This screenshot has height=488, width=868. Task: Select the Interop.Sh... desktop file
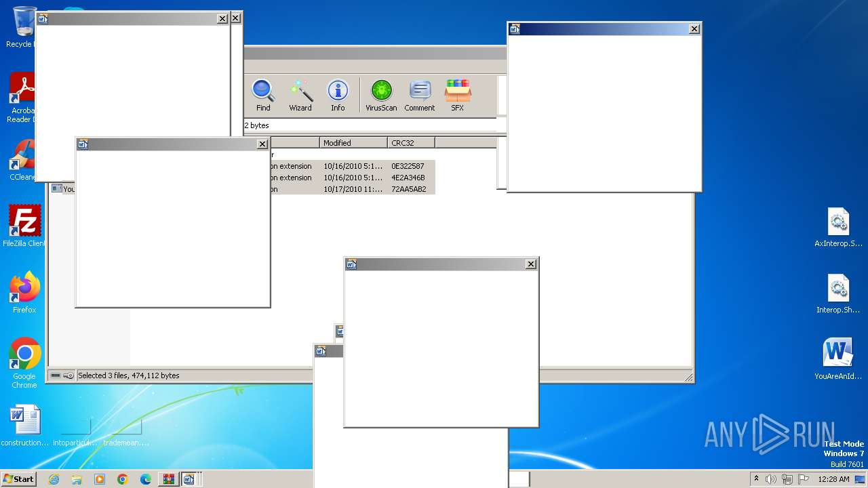tap(839, 293)
